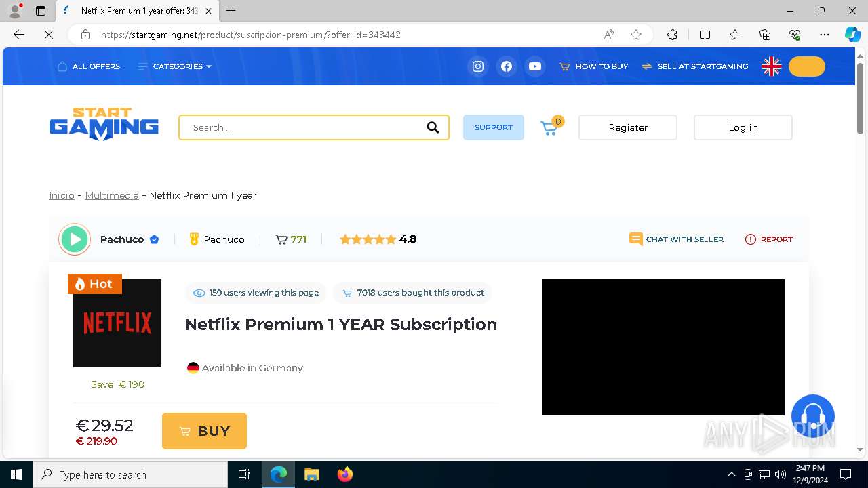Click Pachuco seller avatar play icon
Viewport: 868px width, 488px height.
75,239
